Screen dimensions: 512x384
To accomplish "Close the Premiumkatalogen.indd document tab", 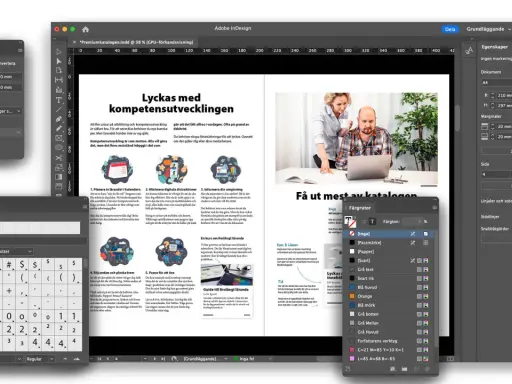I will tap(74, 42).
